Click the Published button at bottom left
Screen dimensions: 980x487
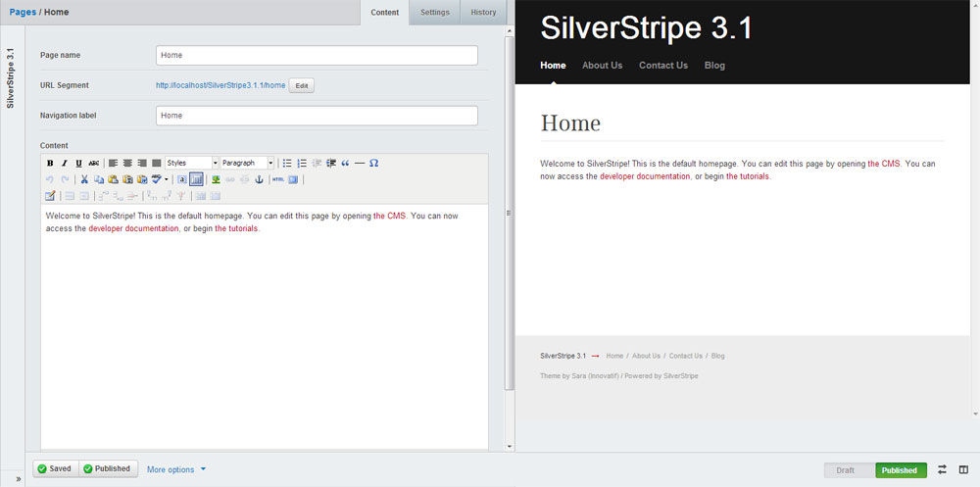108,468
